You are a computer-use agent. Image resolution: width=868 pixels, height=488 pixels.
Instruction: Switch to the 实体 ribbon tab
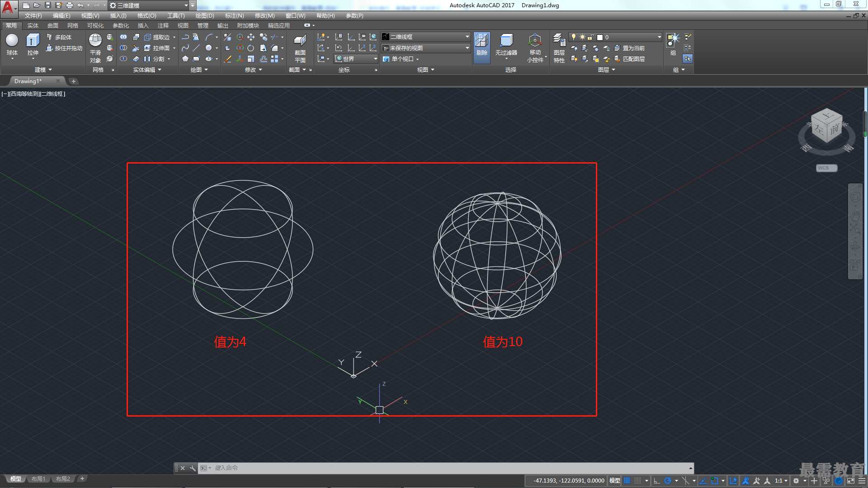tap(33, 26)
